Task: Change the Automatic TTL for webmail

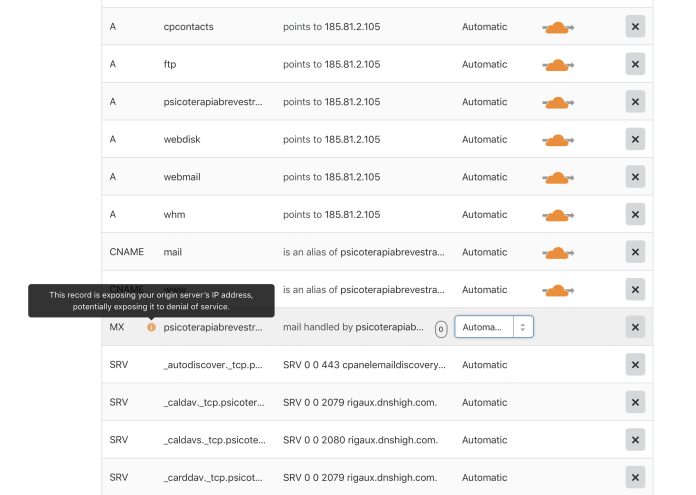Action: click(484, 177)
